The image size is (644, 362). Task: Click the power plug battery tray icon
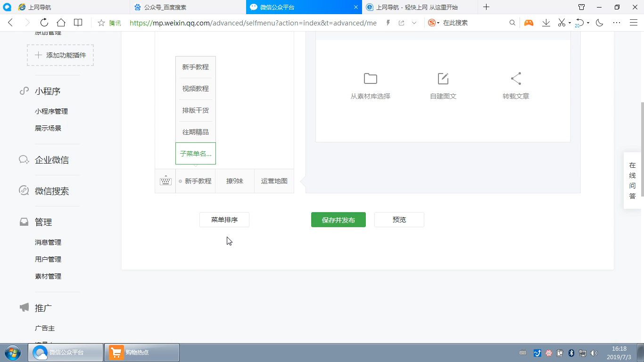pyautogui.click(x=560, y=353)
